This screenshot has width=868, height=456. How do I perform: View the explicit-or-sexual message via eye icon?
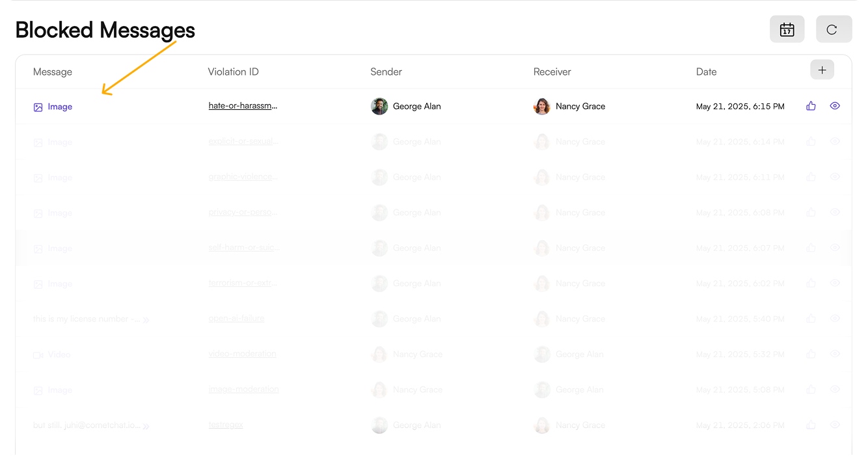835,141
